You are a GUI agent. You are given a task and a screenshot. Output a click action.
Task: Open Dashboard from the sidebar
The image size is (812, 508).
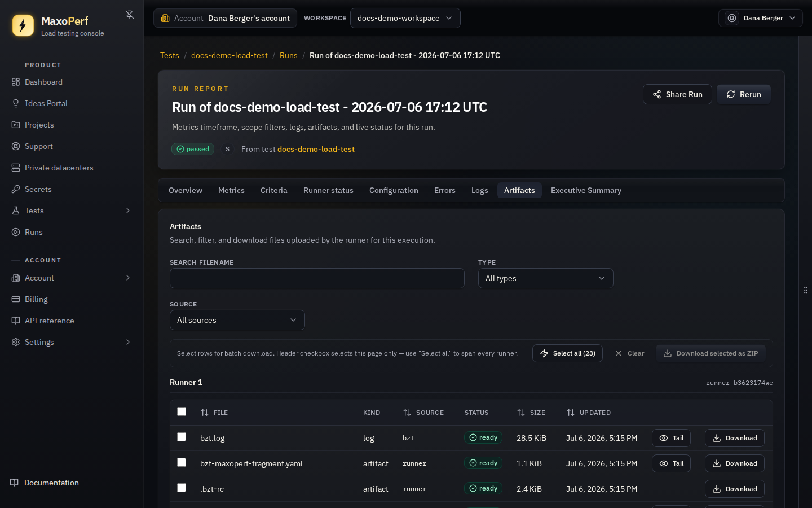coord(43,82)
